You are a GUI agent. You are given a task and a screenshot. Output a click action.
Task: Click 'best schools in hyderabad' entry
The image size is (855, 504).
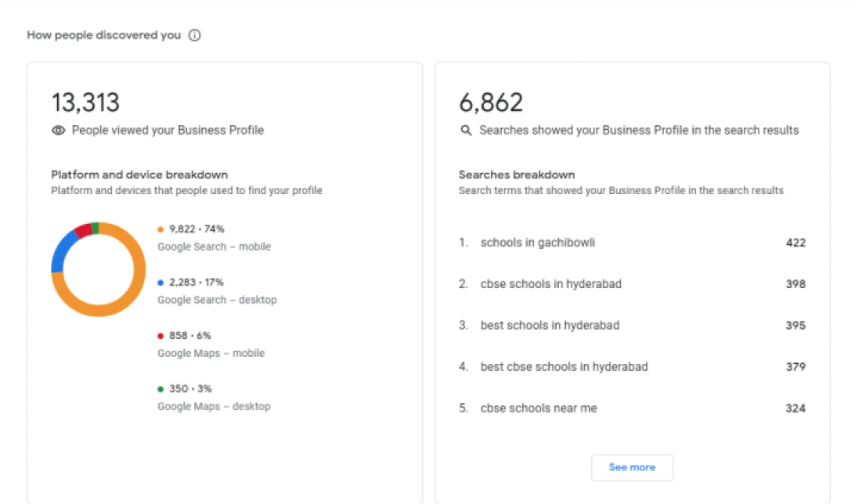(549, 325)
